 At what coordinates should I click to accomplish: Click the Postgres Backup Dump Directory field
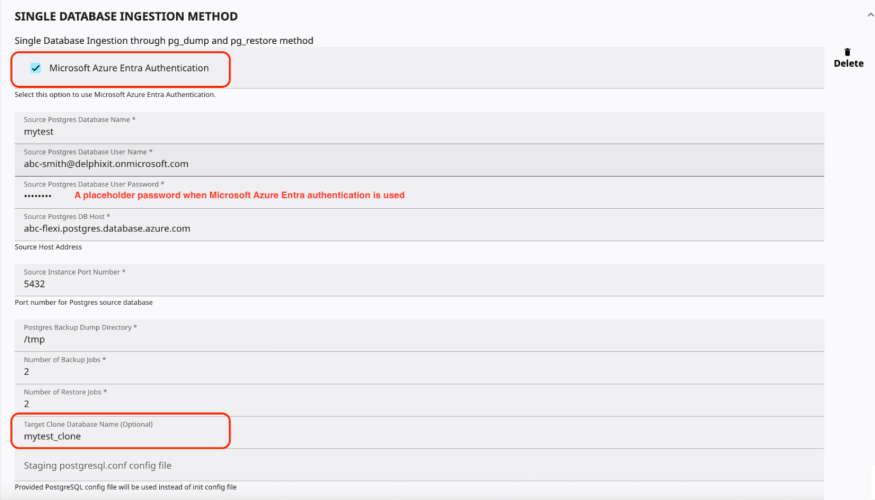tap(420, 339)
